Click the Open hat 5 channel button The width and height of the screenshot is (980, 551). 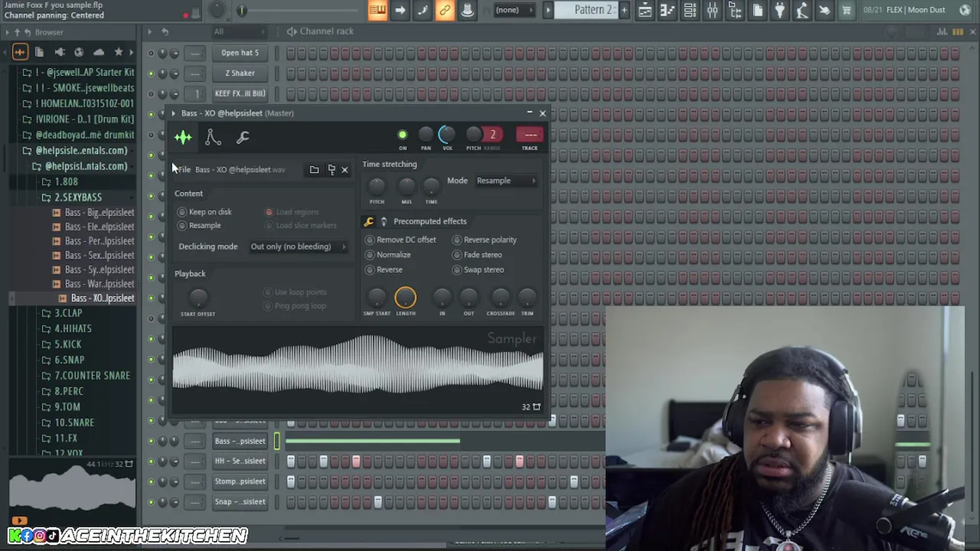pos(240,53)
